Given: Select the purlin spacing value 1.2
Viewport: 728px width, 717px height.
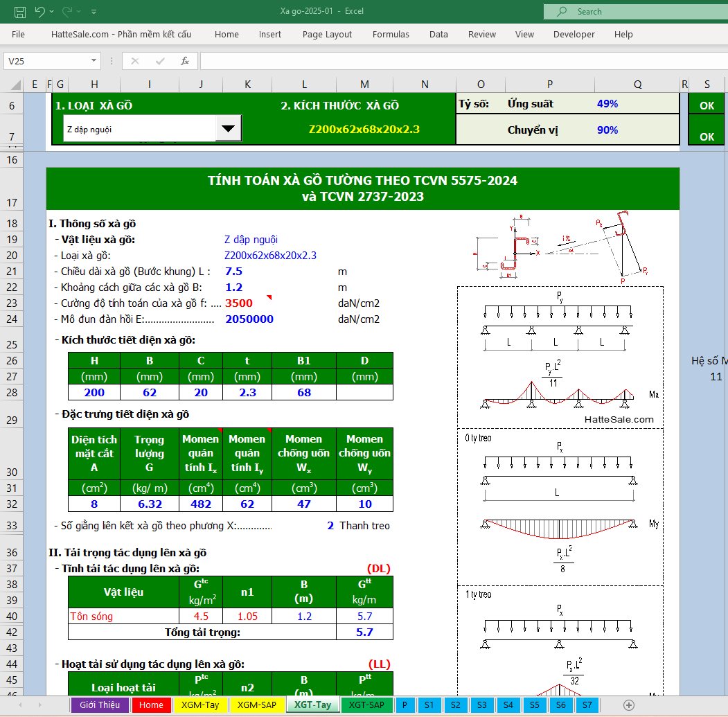Looking at the screenshot, I should (x=233, y=287).
